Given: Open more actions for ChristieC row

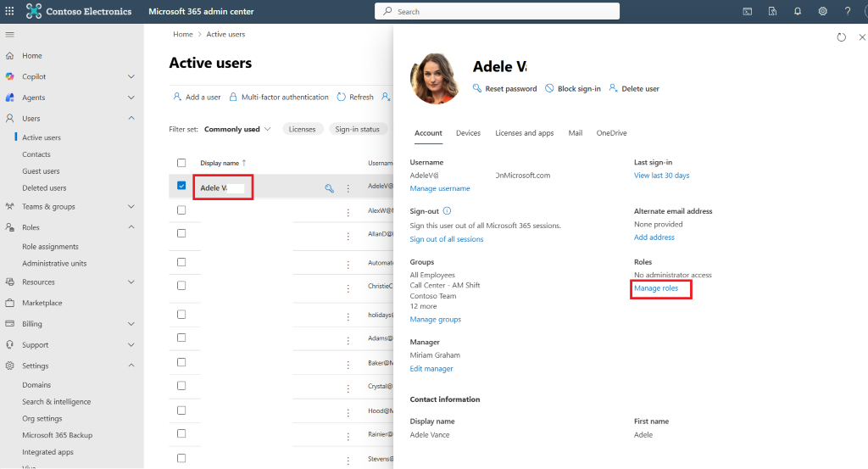Looking at the screenshot, I should coord(348,288).
